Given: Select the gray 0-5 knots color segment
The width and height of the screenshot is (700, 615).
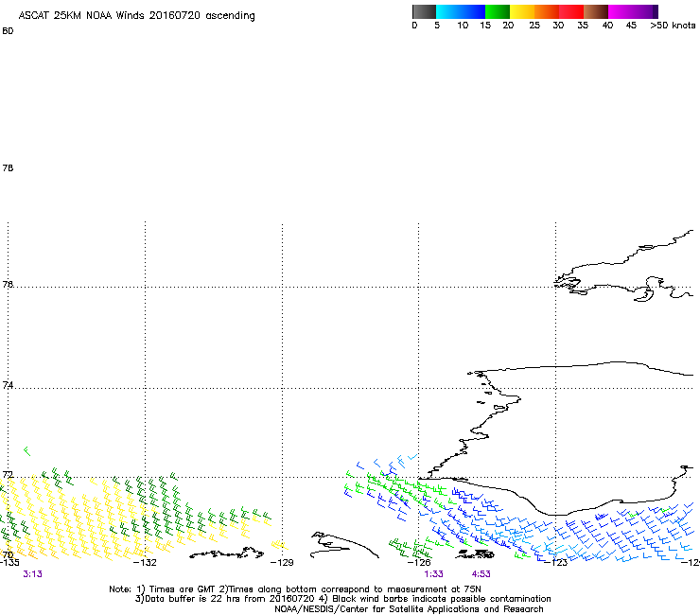Looking at the screenshot, I should [x=424, y=11].
